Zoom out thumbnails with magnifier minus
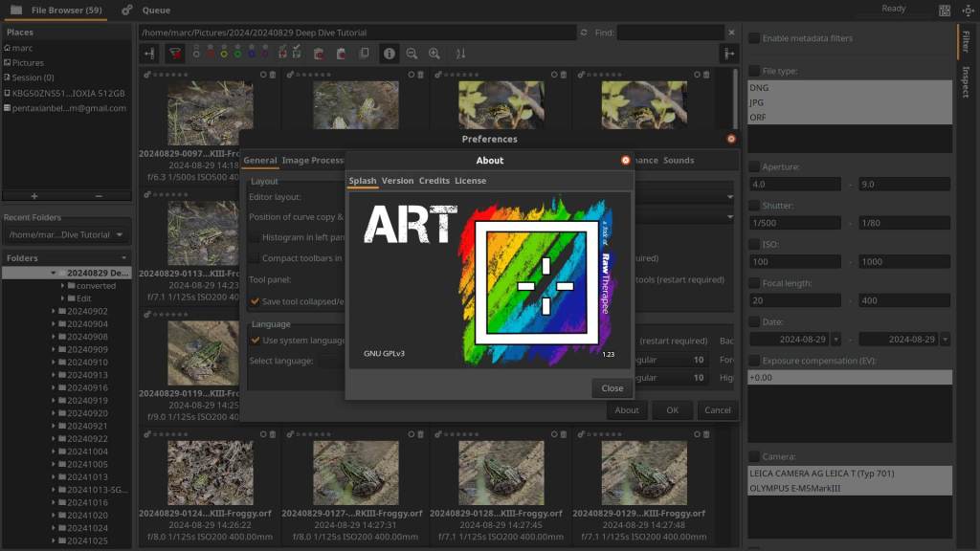The image size is (980, 551). [412, 54]
